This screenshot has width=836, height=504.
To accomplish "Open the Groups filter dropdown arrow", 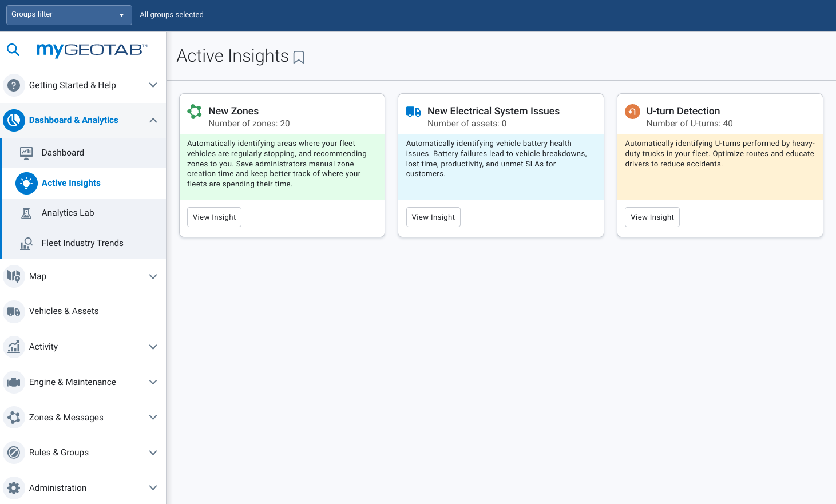I will [x=121, y=15].
